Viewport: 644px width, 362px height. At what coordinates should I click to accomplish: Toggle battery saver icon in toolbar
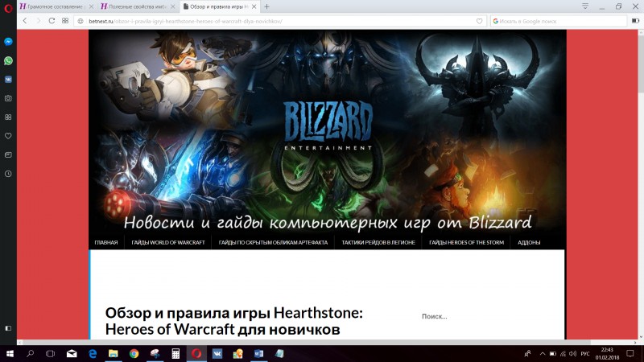[635, 21]
